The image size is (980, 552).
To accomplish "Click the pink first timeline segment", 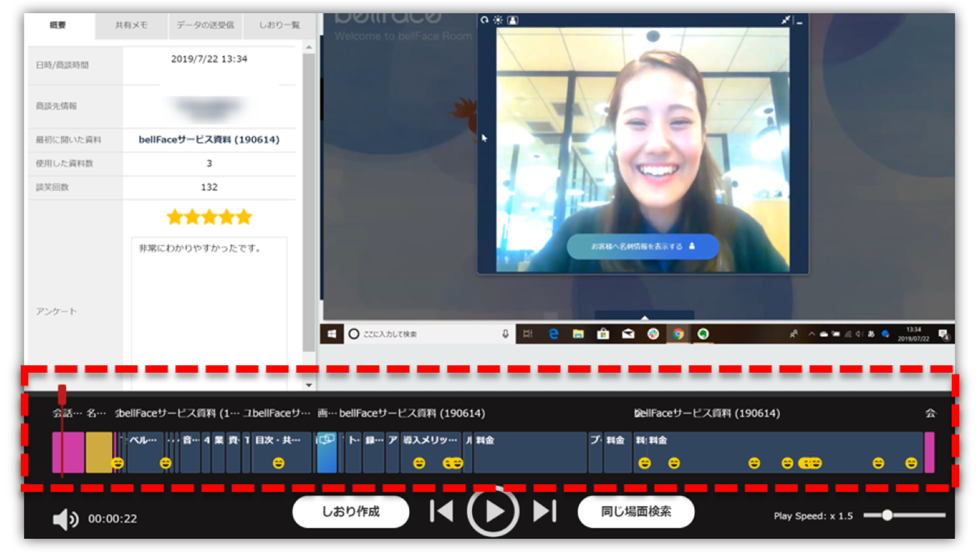I will coord(68,452).
